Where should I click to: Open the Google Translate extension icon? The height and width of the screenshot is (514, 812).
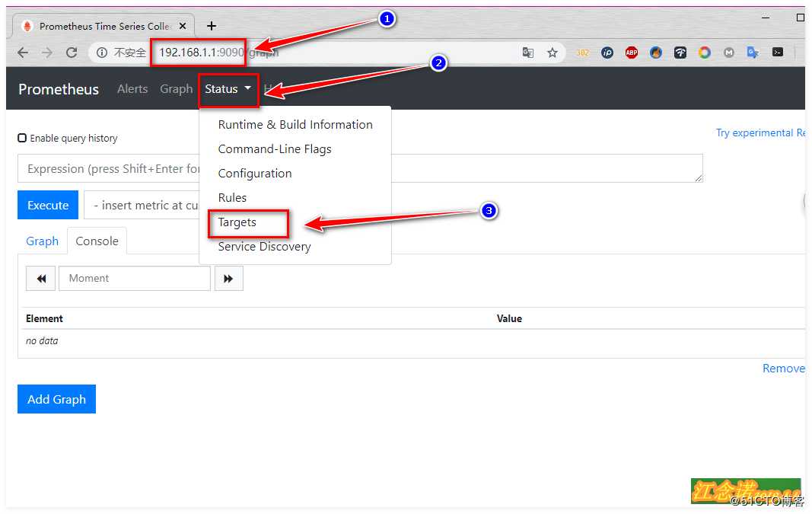pos(753,53)
